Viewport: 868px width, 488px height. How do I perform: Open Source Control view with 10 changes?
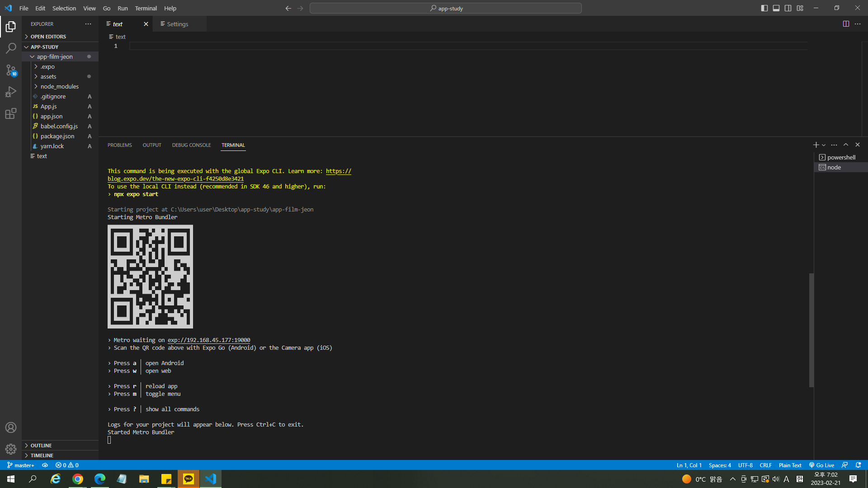(11, 70)
